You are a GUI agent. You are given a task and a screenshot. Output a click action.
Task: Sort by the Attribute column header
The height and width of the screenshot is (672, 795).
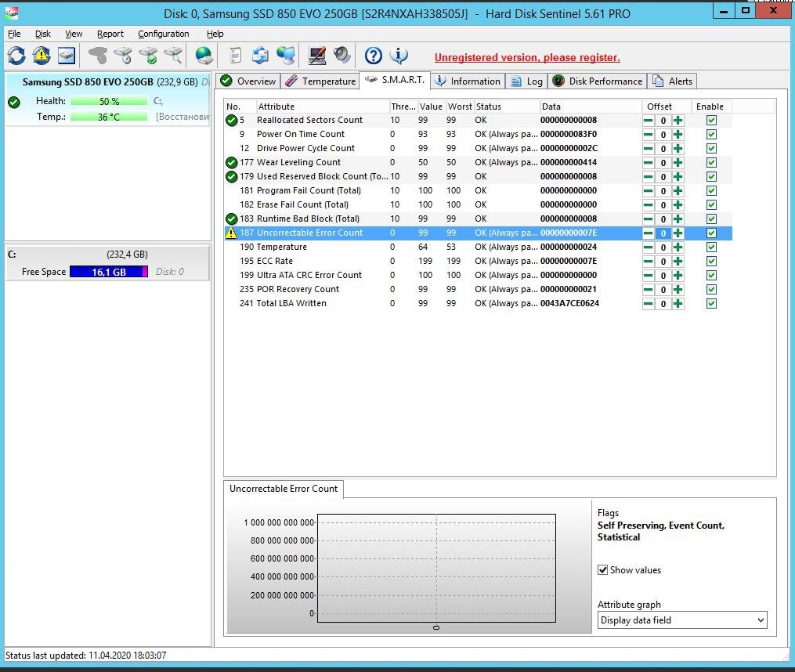[322, 107]
